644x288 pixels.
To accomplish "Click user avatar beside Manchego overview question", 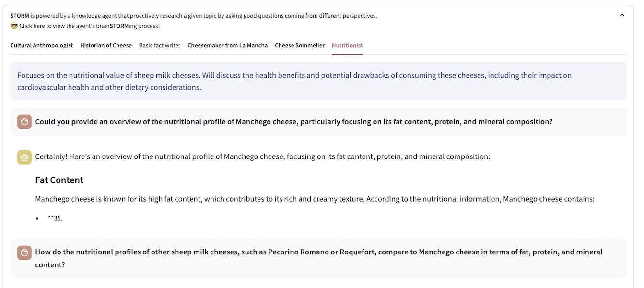I will [24, 121].
